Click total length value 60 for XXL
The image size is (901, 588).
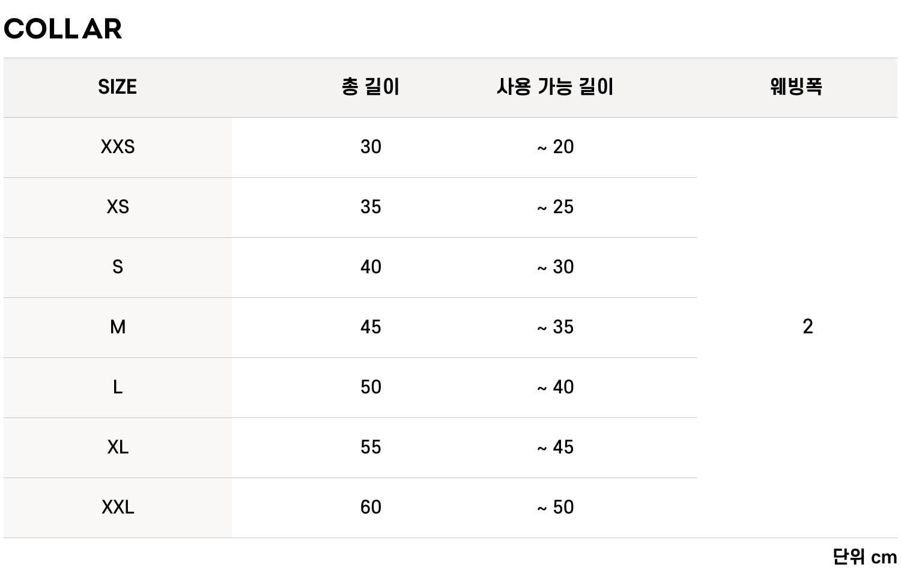click(x=371, y=508)
